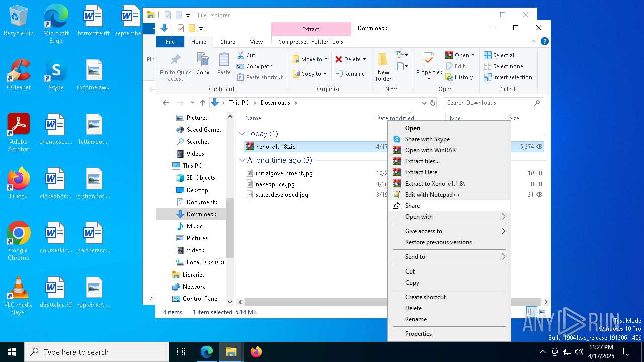This screenshot has height=362, width=644.
Task: Click the Task View taskbar icon
Action: (181, 352)
